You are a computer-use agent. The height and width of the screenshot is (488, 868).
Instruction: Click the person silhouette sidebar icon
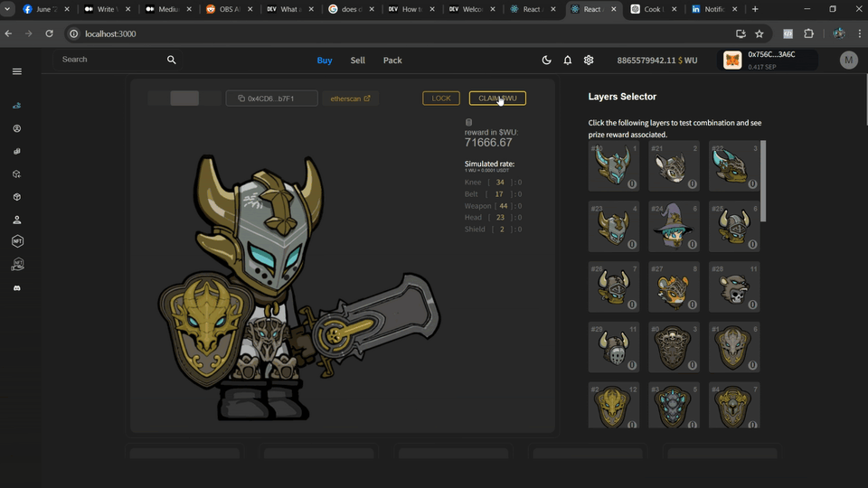tap(17, 220)
